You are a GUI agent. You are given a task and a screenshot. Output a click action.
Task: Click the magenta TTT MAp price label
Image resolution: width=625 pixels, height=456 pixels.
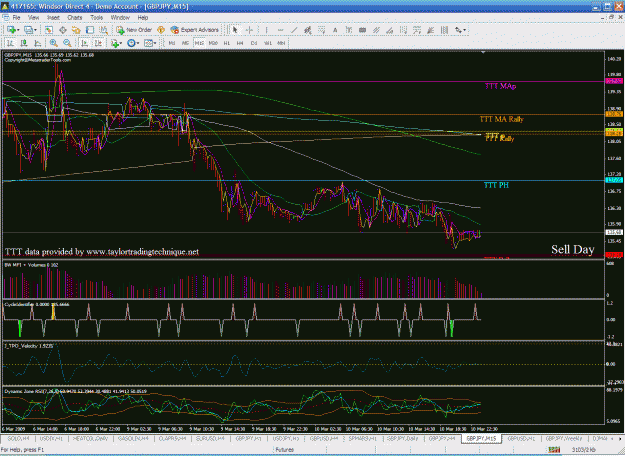[614, 81]
